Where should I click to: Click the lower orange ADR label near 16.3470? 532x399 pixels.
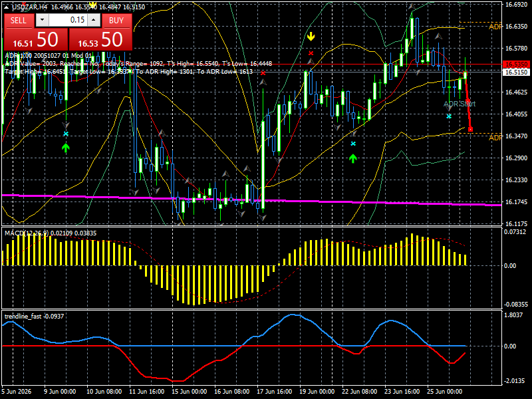495,138
